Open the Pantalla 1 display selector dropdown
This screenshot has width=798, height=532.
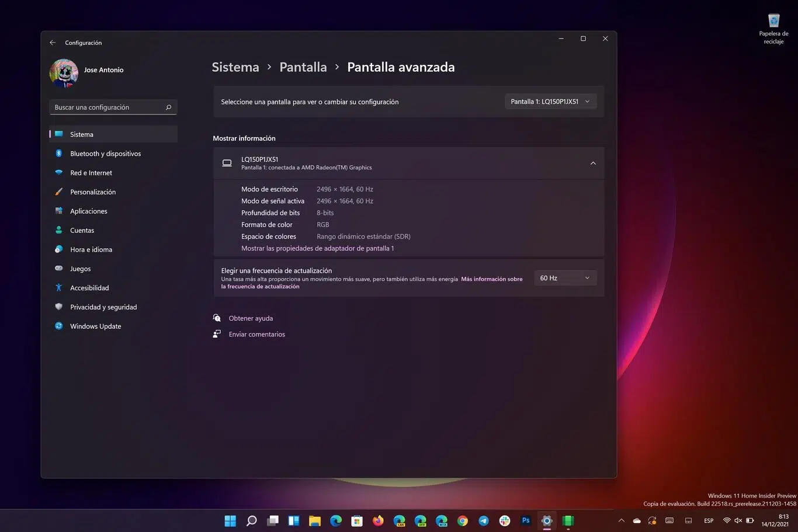coord(550,102)
